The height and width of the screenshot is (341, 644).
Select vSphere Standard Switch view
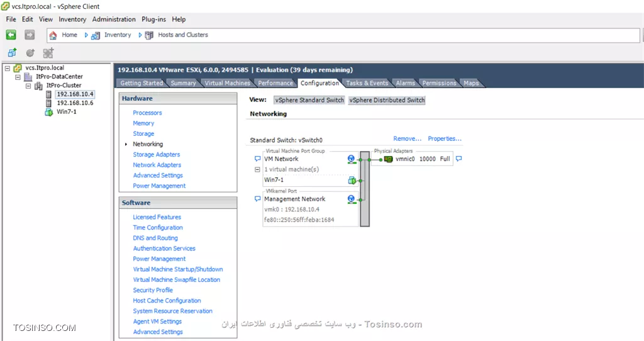(x=309, y=100)
